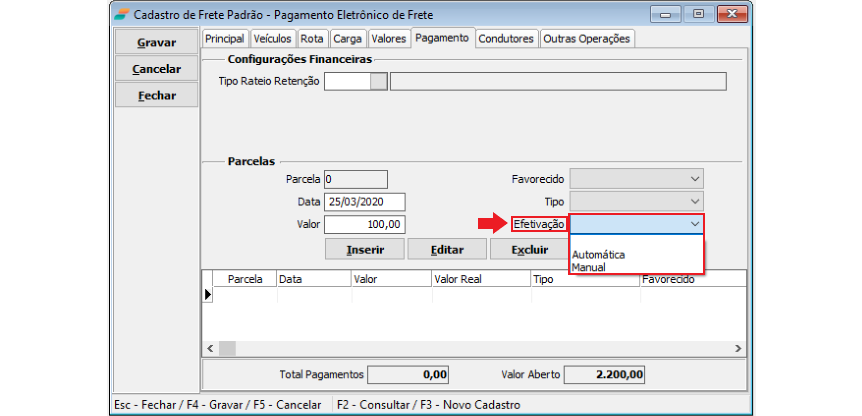Click the Tipo Rateio Retenção lookup button
Screen dimensions: 862x416
coord(378,81)
